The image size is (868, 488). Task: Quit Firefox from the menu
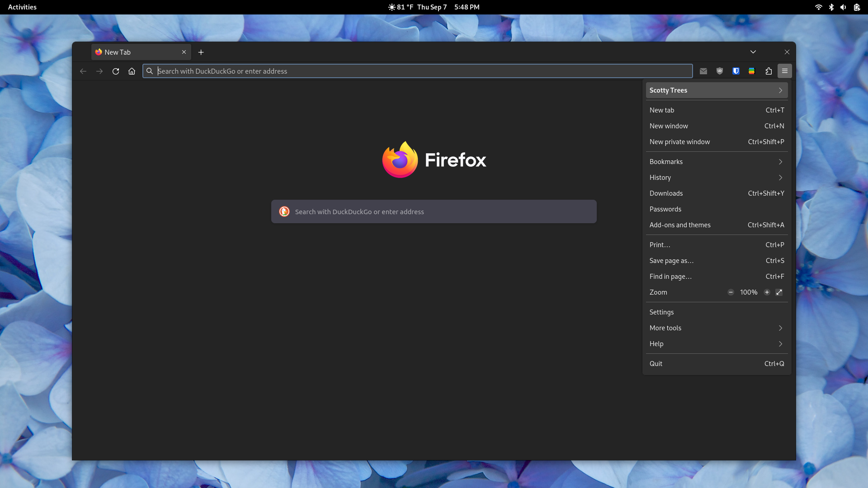tap(717, 364)
